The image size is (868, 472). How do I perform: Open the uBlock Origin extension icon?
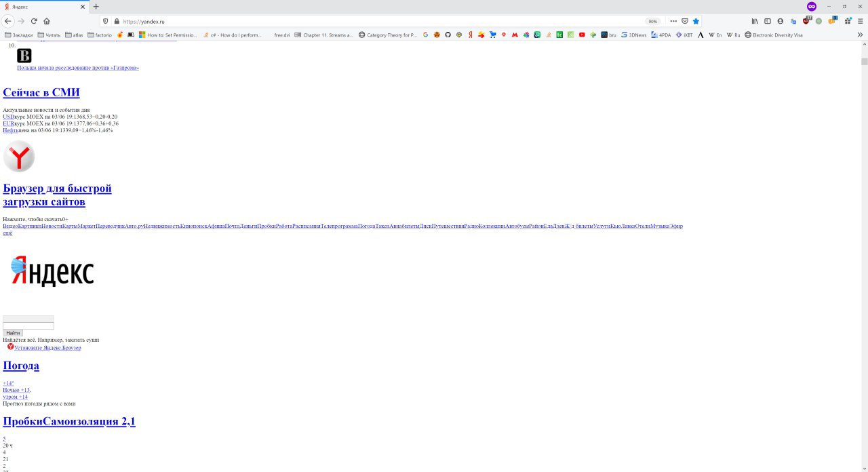(806, 21)
